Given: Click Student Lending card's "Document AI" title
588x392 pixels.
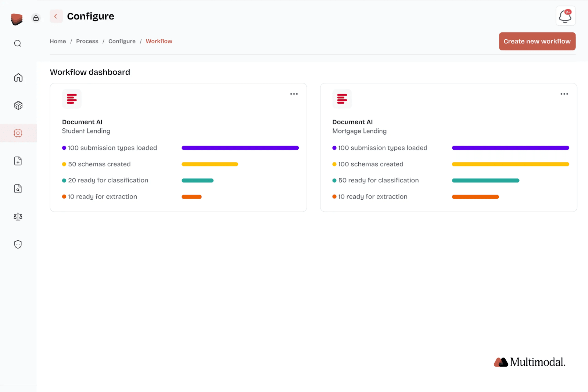Looking at the screenshot, I should (82, 122).
